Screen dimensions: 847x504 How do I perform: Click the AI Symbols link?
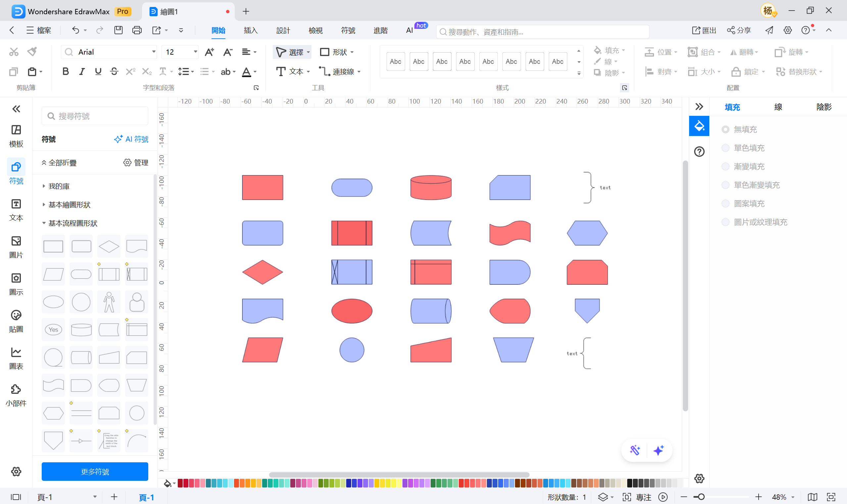click(x=131, y=139)
